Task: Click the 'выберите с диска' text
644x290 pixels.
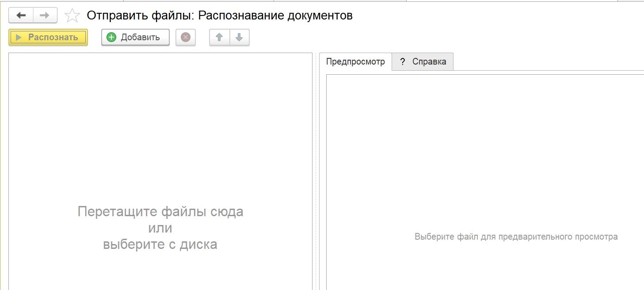Action: coord(160,244)
